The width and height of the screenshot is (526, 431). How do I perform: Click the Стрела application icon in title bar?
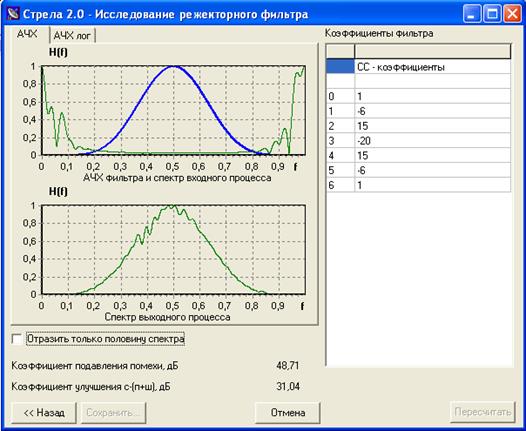coord(13,14)
